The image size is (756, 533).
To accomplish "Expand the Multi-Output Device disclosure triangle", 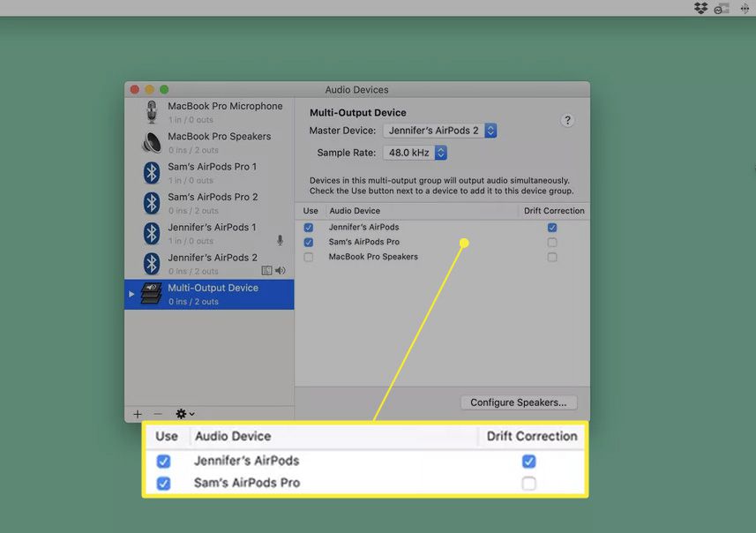I will (x=131, y=294).
